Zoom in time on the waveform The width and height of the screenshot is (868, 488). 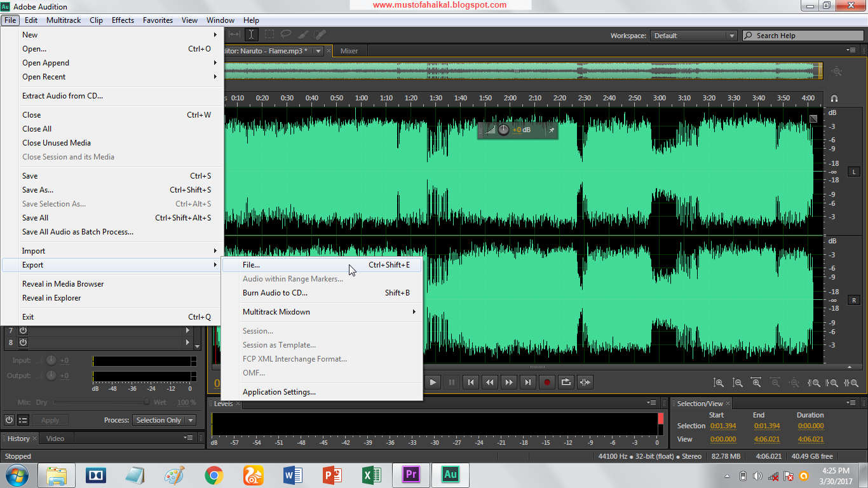tap(756, 383)
